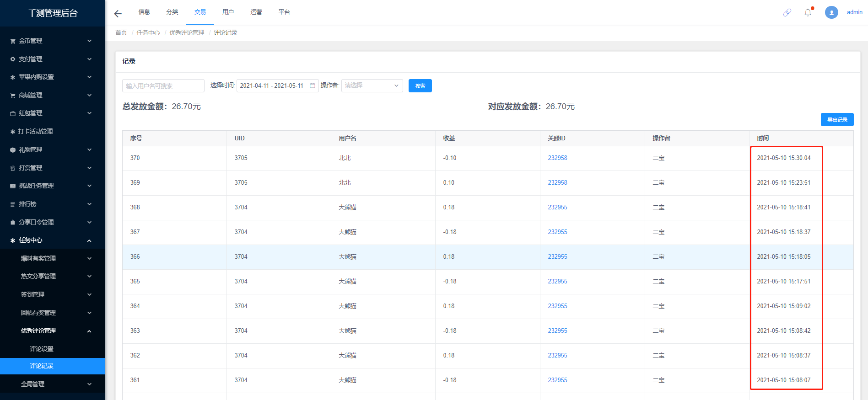The width and height of the screenshot is (868, 400).
Task: Open the notification bell
Action: tap(808, 12)
